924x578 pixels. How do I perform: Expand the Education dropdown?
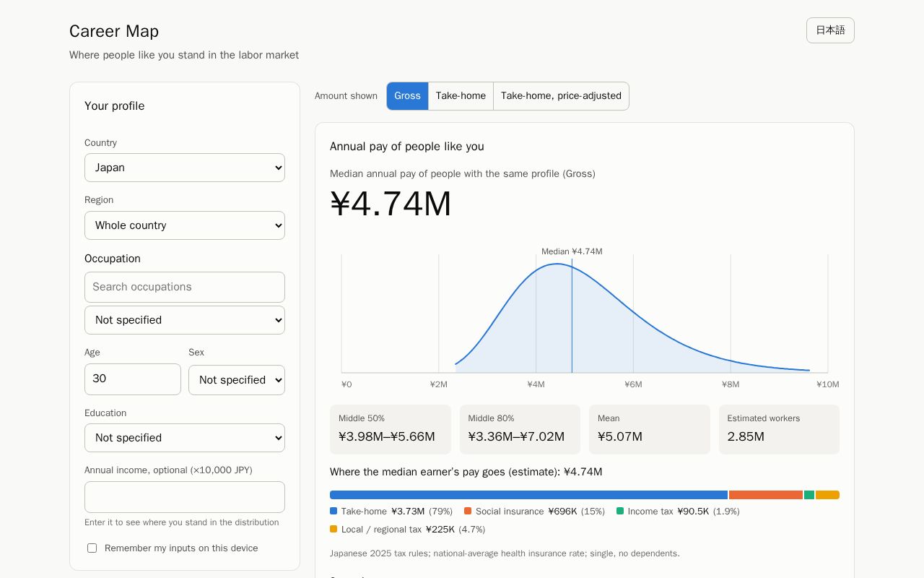(185, 438)
